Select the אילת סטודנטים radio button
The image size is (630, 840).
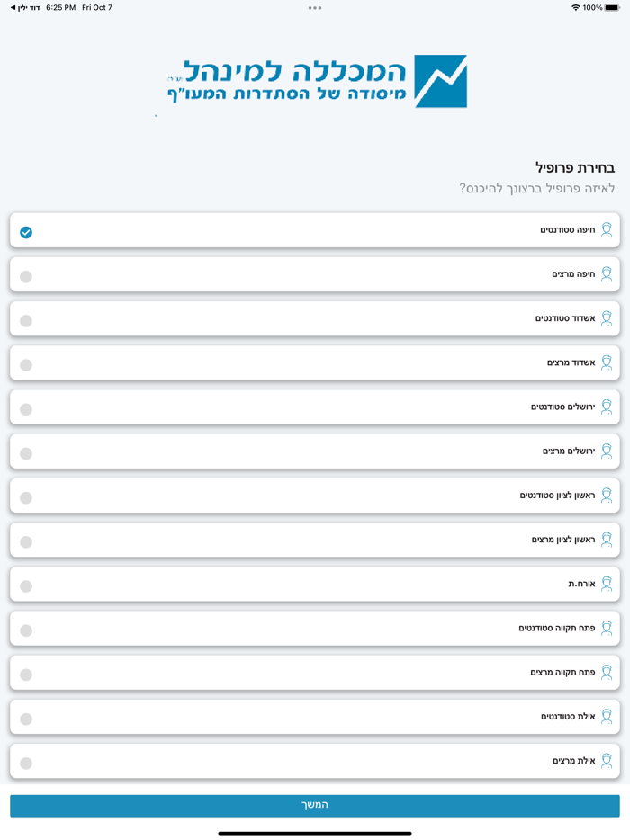(26, 719)
